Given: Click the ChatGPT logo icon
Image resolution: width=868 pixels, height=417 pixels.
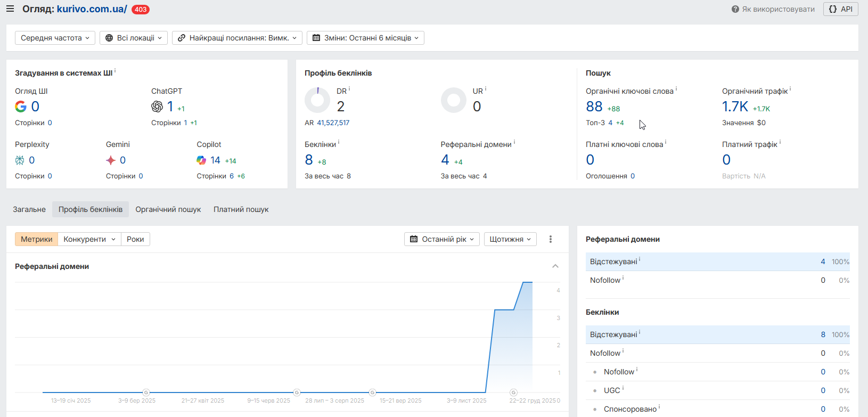Looking at the screenshot, I should click(157, 107).
